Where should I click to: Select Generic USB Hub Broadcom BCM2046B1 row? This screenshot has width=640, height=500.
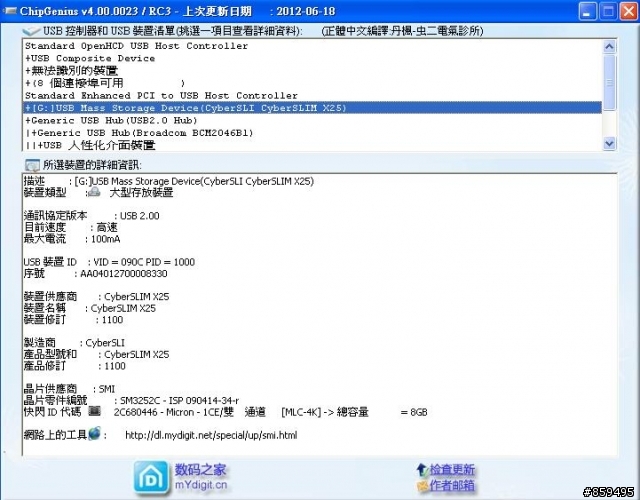[x=312, y=133]
